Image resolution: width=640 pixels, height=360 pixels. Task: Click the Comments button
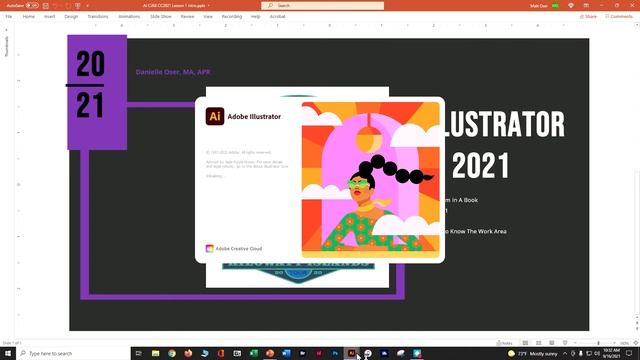[619, 17]
